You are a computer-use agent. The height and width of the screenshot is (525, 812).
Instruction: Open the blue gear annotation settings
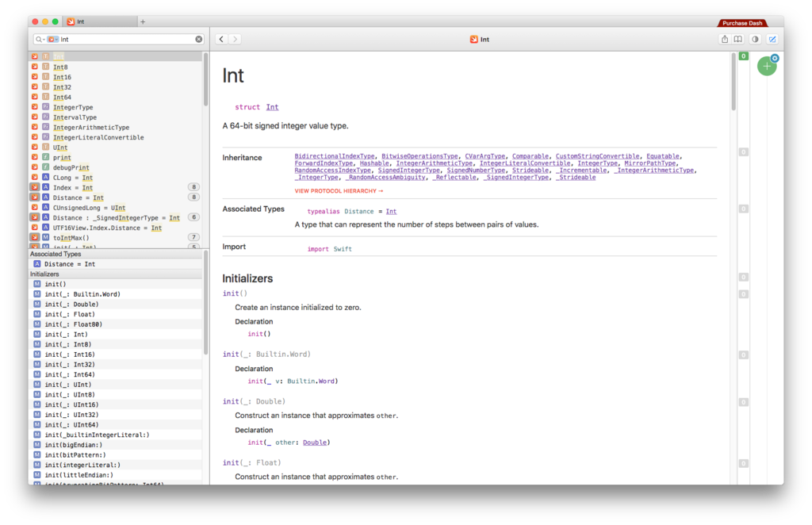(775, 58)
